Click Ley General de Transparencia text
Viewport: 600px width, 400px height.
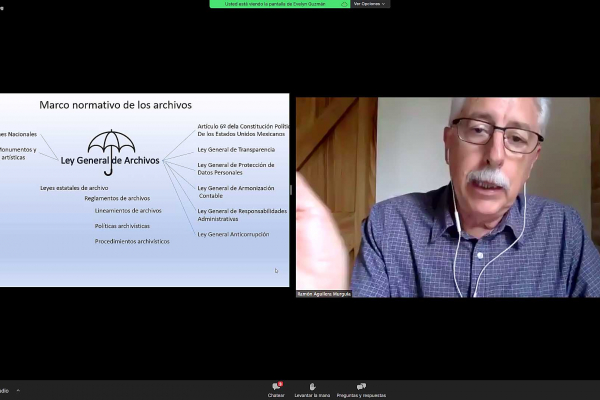[x=236, y=150]
